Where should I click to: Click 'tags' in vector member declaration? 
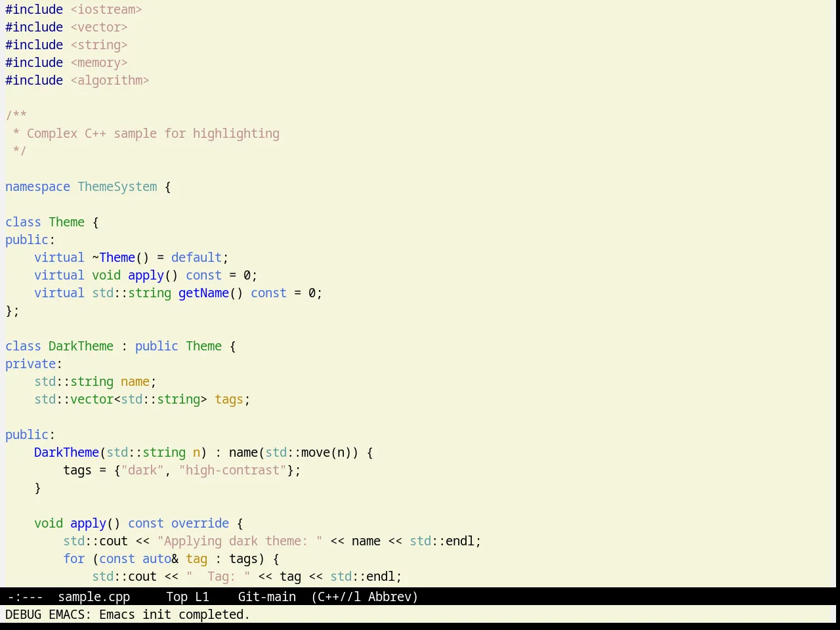click(229, 399)
